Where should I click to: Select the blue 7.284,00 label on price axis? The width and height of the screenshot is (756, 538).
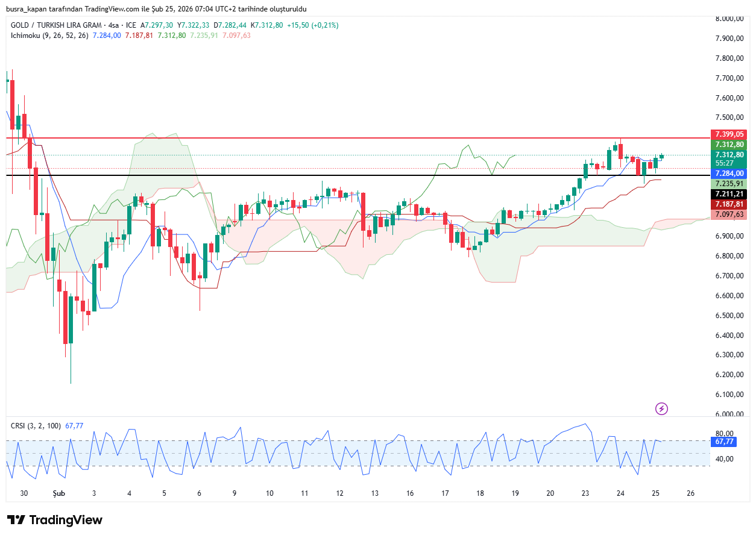(729, 174)
